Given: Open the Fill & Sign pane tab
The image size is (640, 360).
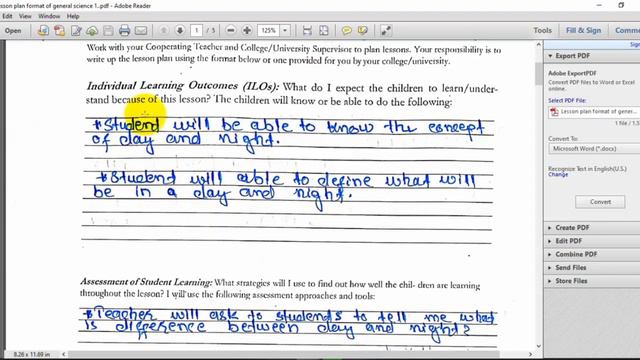Looking at the screenshot, I should pos(583,31).
